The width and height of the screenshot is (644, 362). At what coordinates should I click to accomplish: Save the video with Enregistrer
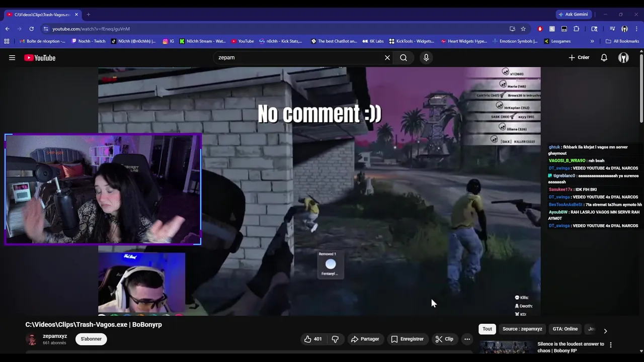(408, 339)
